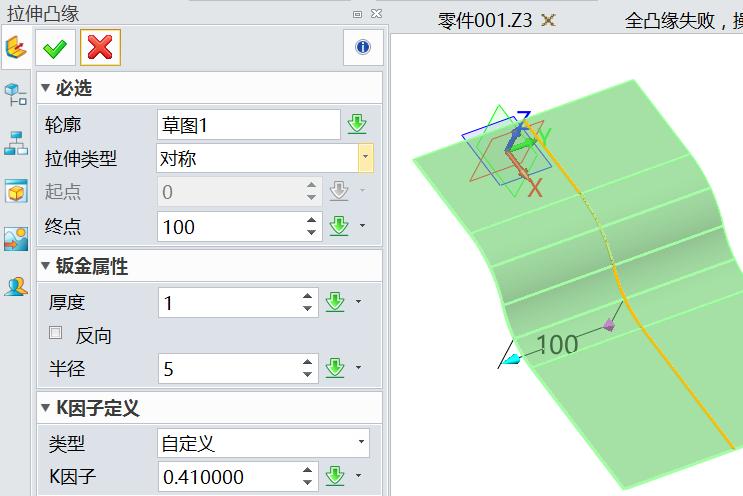743x496 pixels.
Task: Switch to the 零件001.Z3 tab
Action: coord(485,20)
